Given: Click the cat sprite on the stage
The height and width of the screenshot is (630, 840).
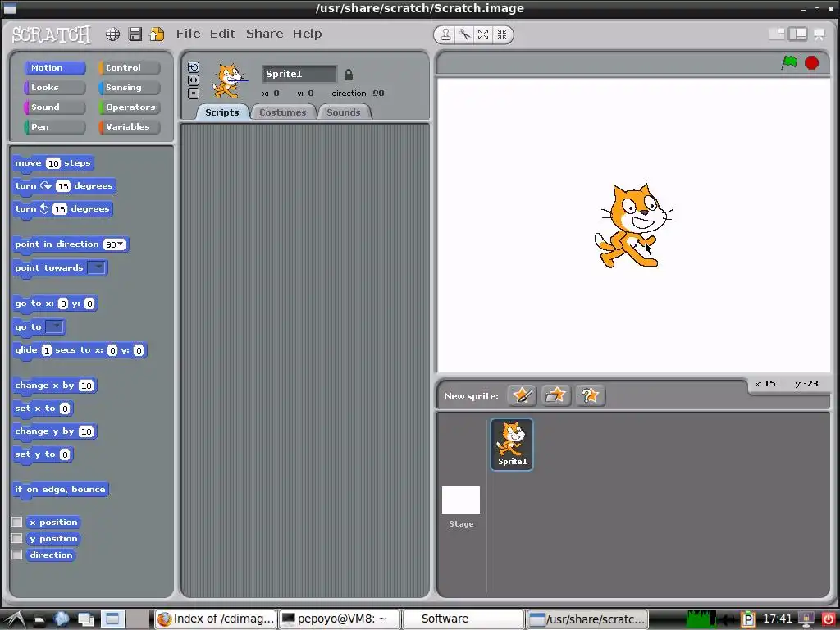Looking at the screenshot, I should [x=632, y=226].
